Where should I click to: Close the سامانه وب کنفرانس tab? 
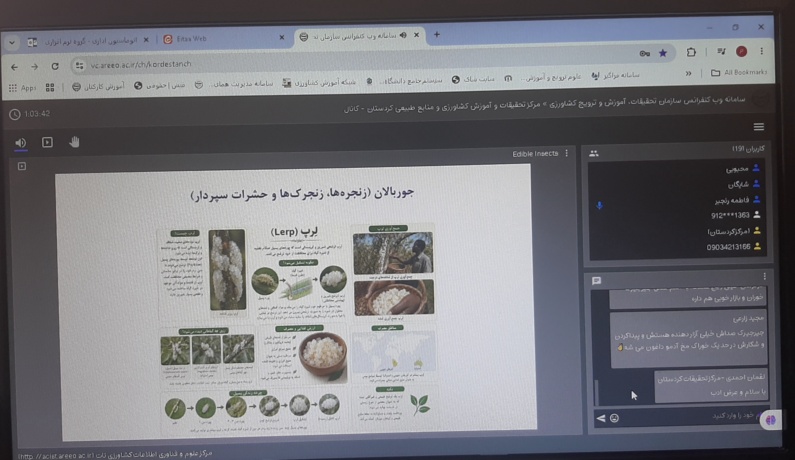416,35
